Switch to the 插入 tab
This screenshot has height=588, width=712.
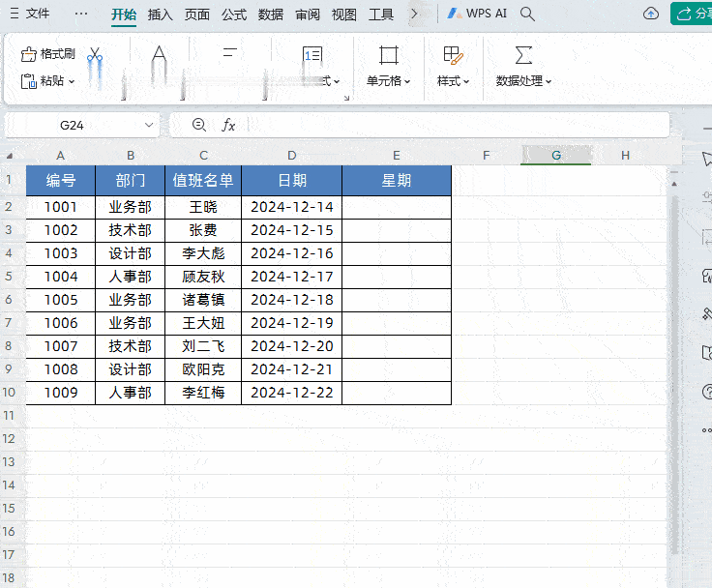(160, 15)
